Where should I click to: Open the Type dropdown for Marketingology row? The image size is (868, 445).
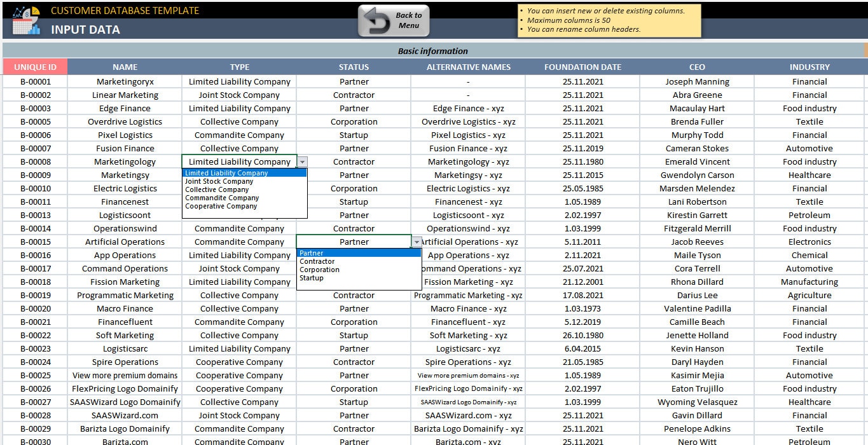[x=303, y=161]
